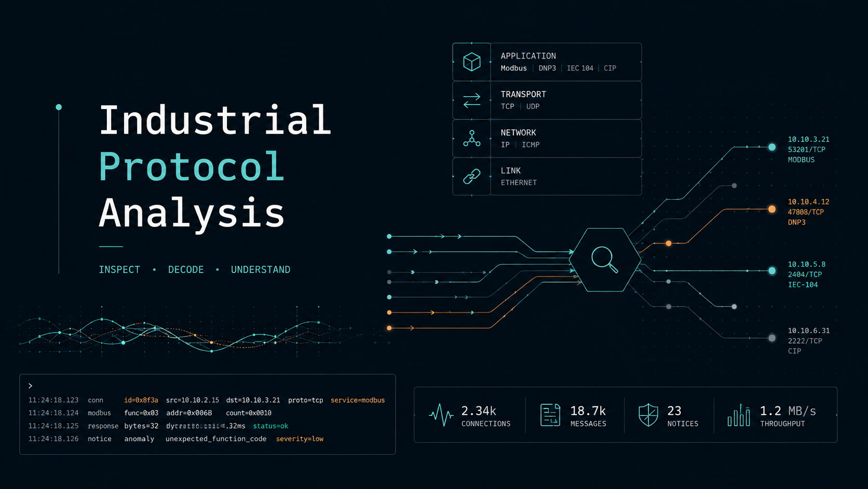
Task: Click the magnifier hexagon analyzer icon
Action: pyautogui.click(x=605, y=259)
